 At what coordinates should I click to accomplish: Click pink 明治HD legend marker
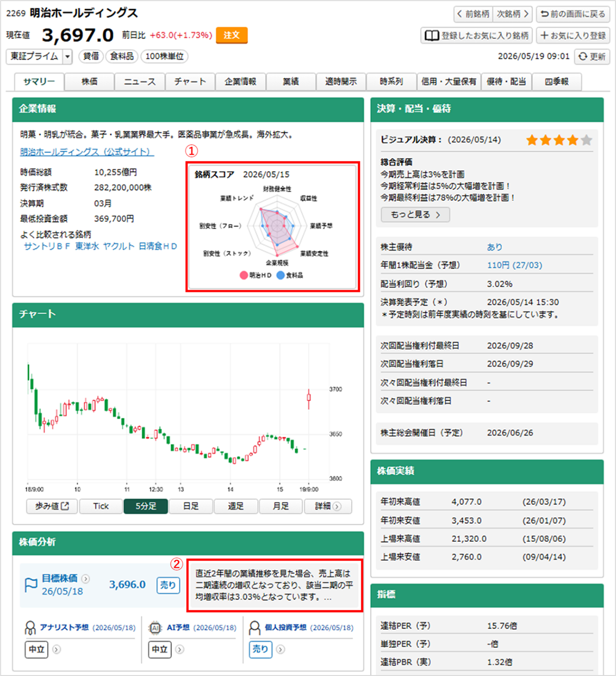[244, 275]
